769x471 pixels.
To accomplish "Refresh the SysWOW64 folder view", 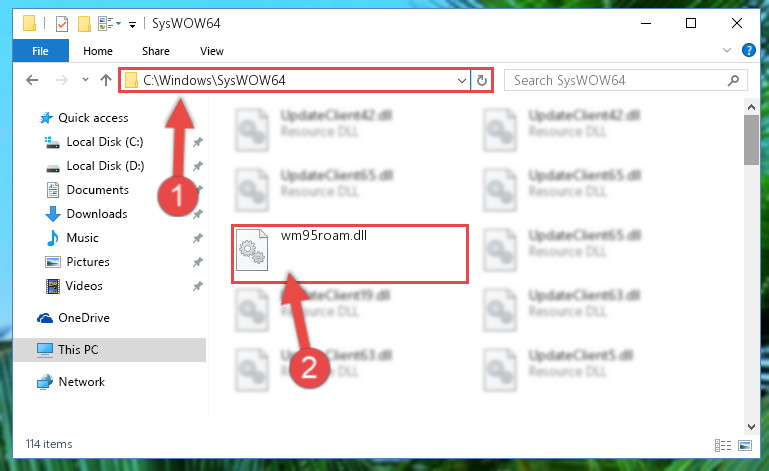I will (x=482, y=80).
